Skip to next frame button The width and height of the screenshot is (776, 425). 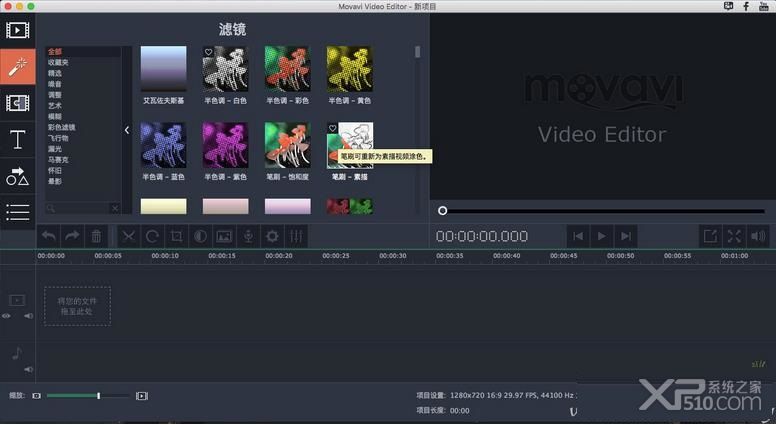click(626, 236)
